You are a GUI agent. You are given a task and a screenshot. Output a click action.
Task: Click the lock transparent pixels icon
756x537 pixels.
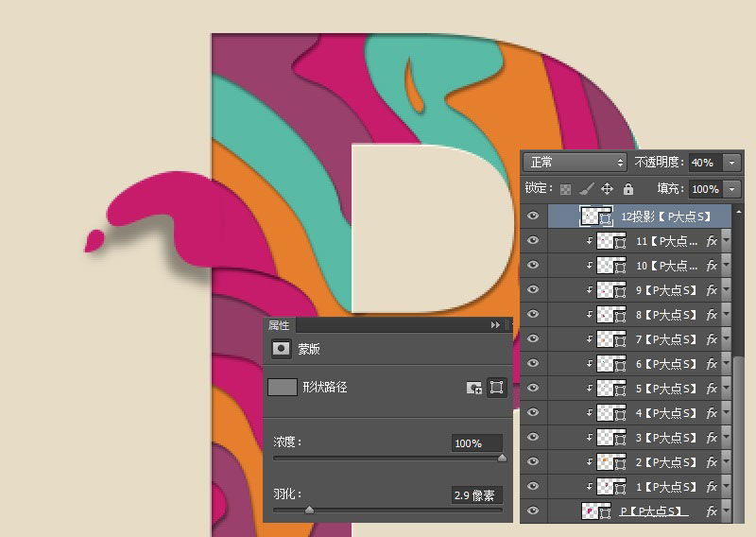tap(566, 189)
